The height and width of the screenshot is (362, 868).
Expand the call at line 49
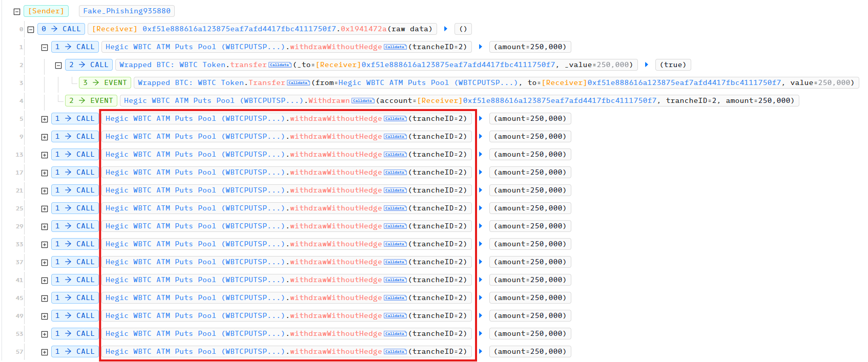45,316
